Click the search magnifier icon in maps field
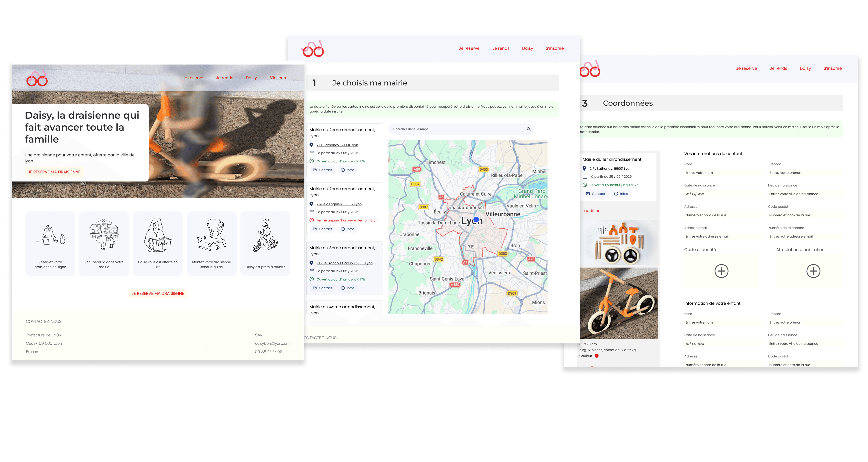 coord(528,129)
